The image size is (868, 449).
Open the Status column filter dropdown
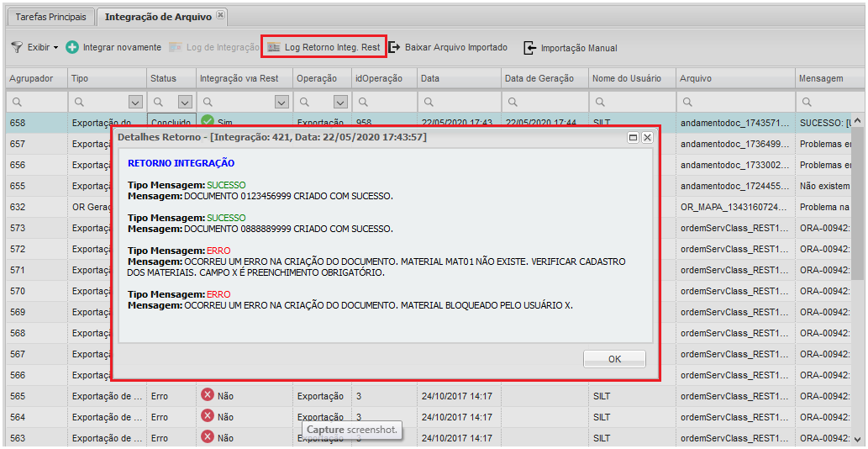(184, 102)
